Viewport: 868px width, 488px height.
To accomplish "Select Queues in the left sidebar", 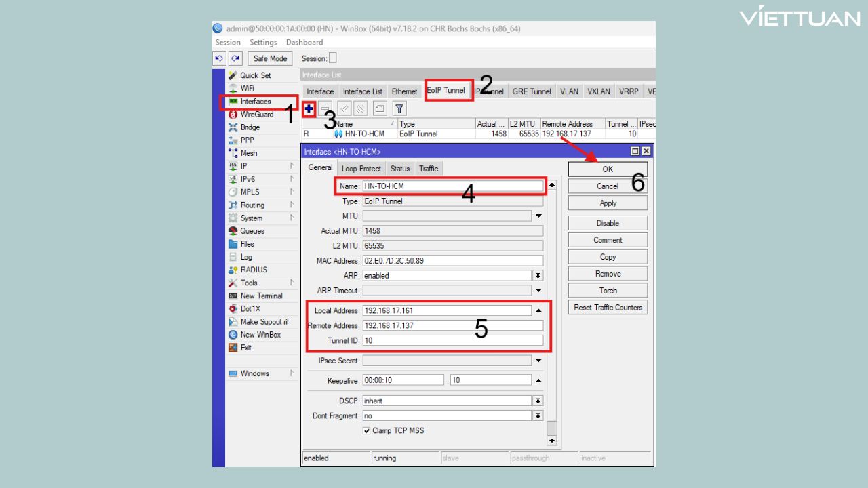I will pyautogui.click(x=252, y=231).
